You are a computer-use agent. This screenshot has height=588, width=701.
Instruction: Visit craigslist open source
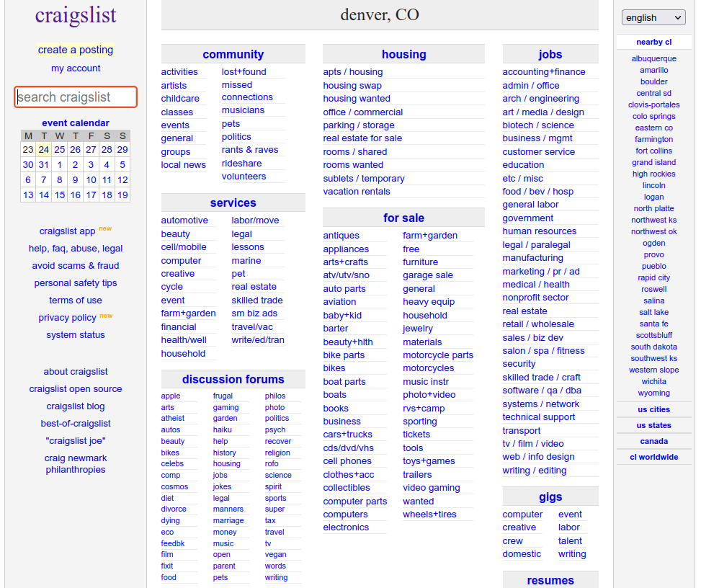(76, 389)
